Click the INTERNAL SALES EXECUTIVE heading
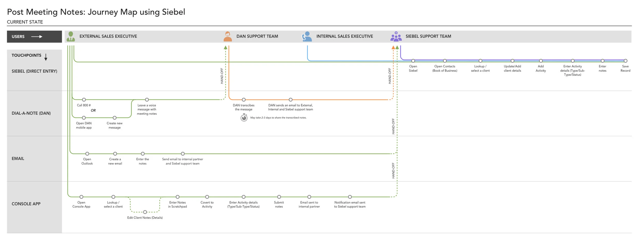The width and height of the screenshot is (644, 243). coord(345,36)
